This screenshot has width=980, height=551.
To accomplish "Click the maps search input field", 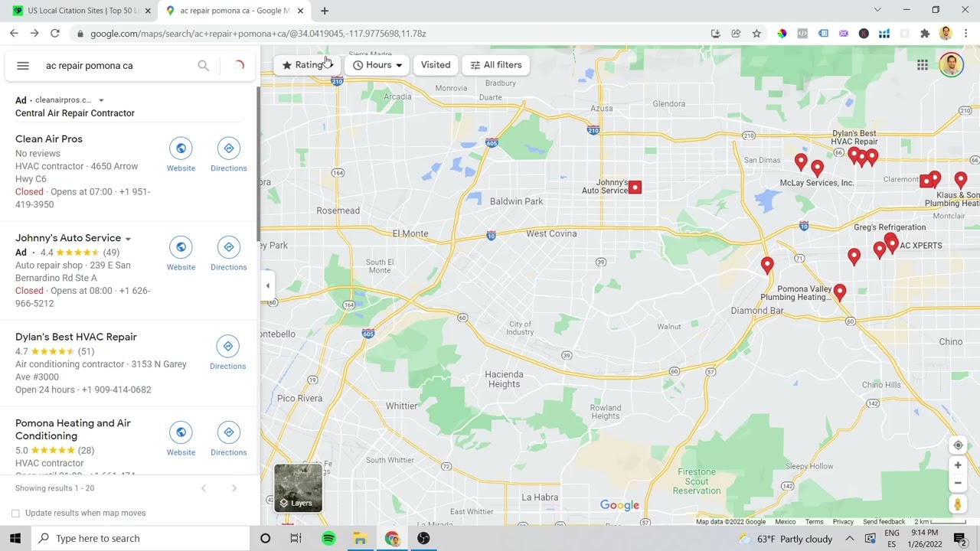I will (115, 66).
